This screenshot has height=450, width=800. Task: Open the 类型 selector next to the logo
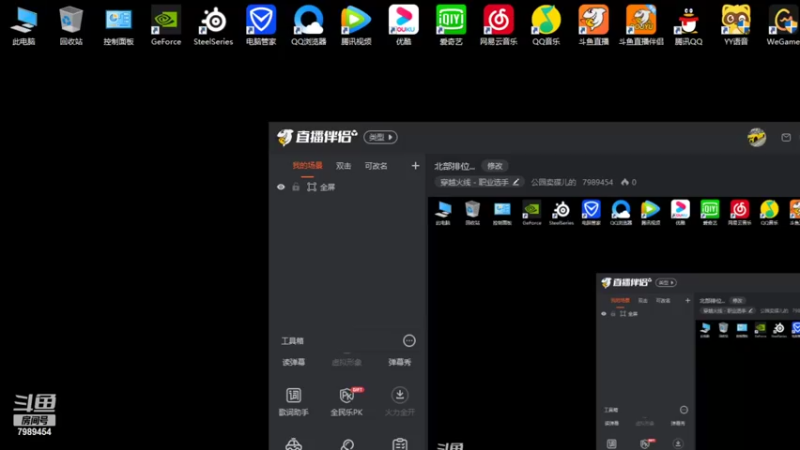point(381,137)
